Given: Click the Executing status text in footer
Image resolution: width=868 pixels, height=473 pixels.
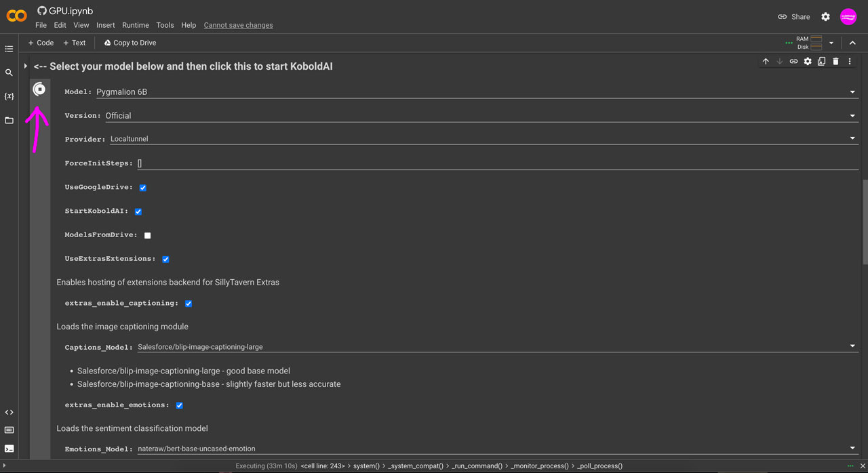Looking at the screenshot, I should click(266, 466).
